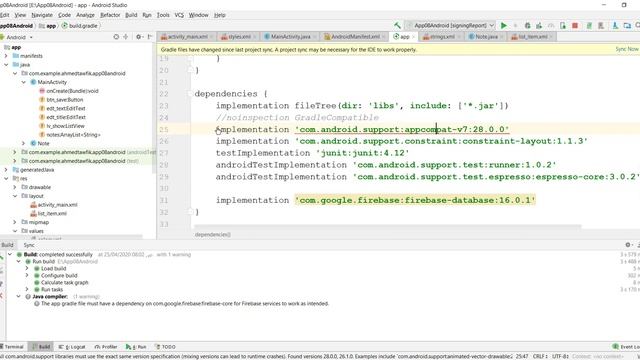
Task: Click the UTF-8 encoding status bar entry
Action: coord(560,356)
